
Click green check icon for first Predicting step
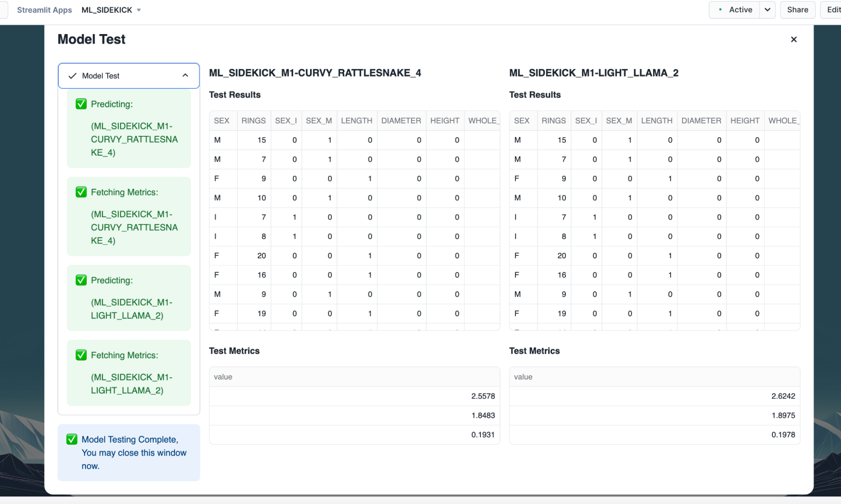point(81,104)
